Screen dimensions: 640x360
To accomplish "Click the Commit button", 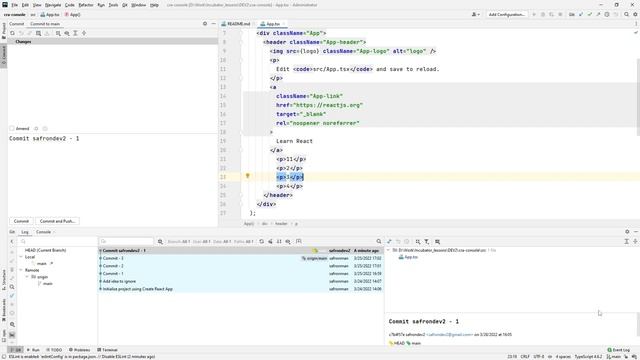I will (x=21, y=221).
